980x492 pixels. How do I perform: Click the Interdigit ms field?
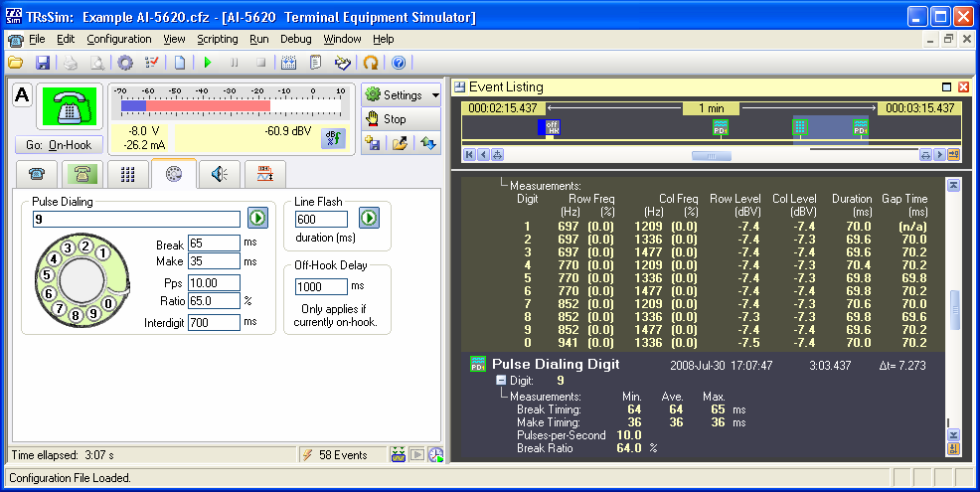[214, 323]
